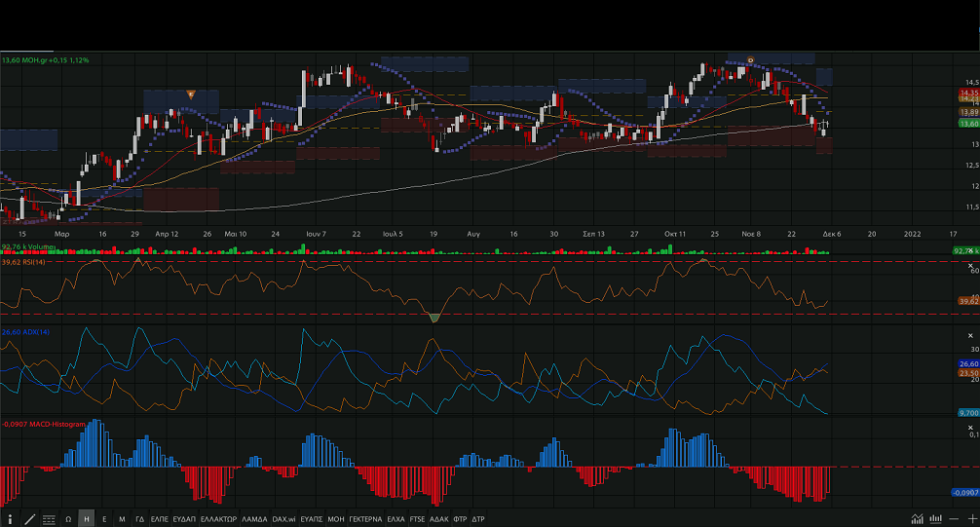Click the RSI(14) indicator label
Screen dimensions: 980x527
[23, 262]
